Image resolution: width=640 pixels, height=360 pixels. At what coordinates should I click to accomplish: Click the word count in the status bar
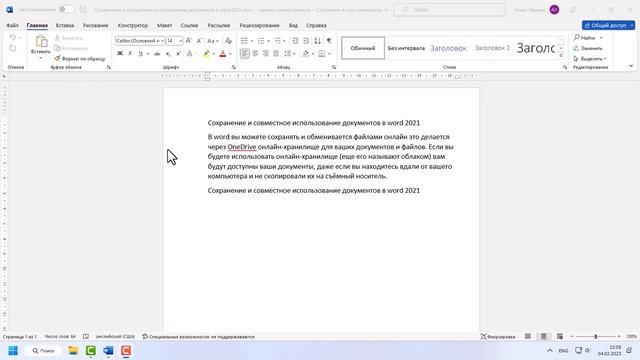(x=60, y=336)
